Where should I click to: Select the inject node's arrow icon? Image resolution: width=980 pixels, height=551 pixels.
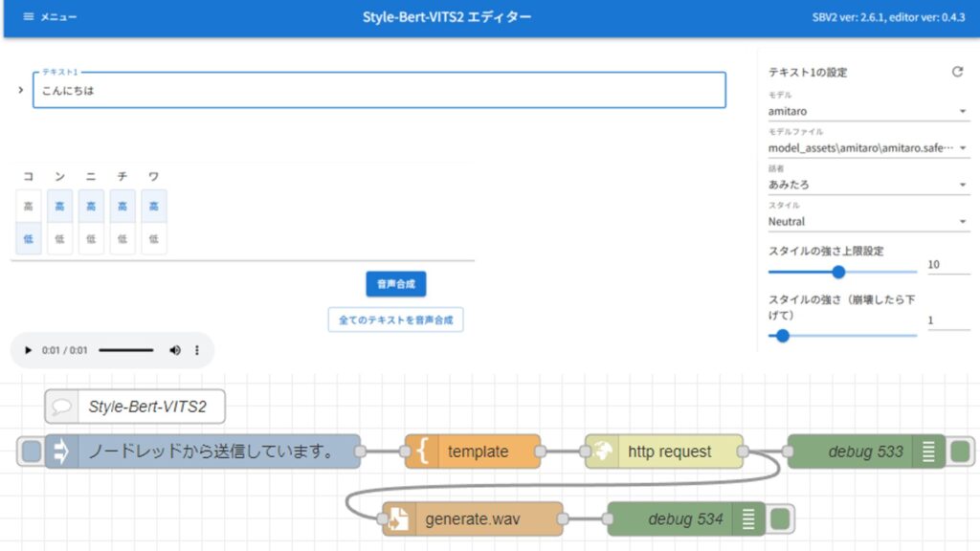pos(64,451)
